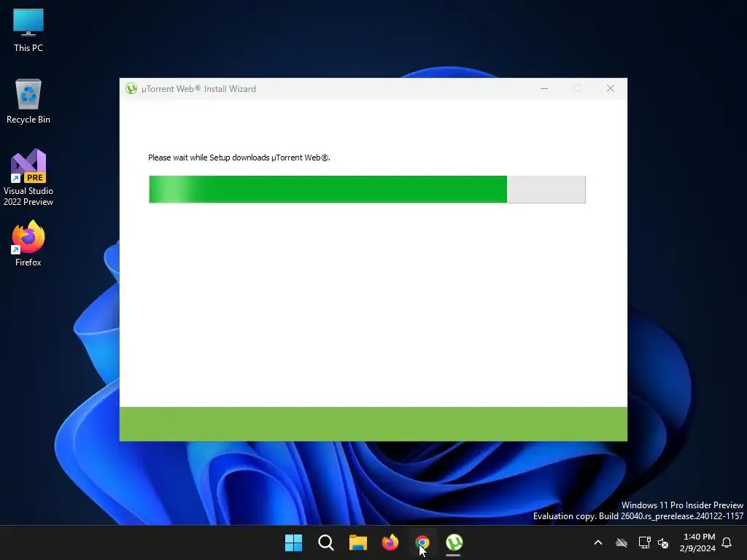Switch to µTorrent installer taskbar icon

coord(454,542)
